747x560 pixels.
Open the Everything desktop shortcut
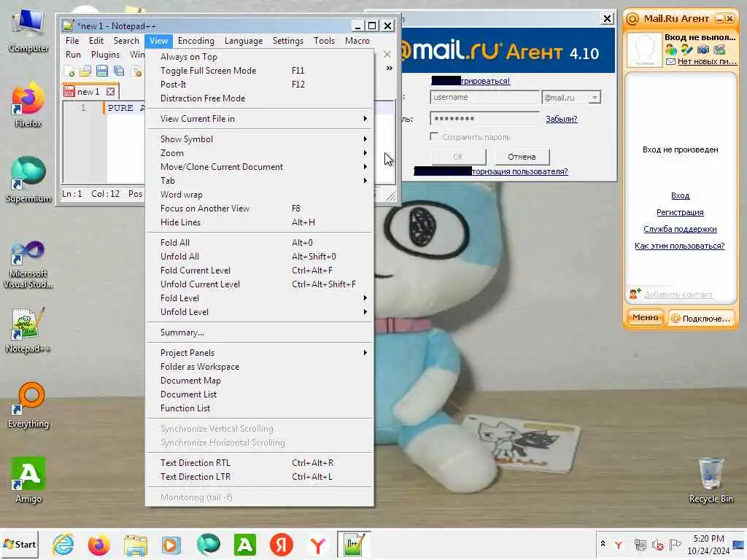[x=28, y=405]
